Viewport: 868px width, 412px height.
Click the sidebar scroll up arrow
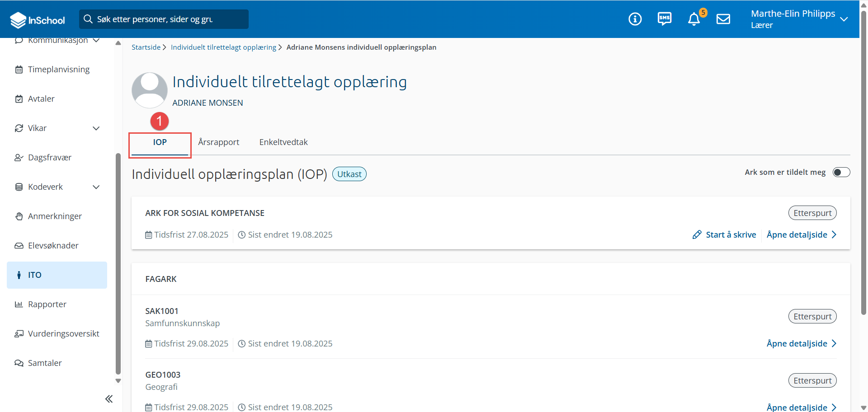[118, 43]
